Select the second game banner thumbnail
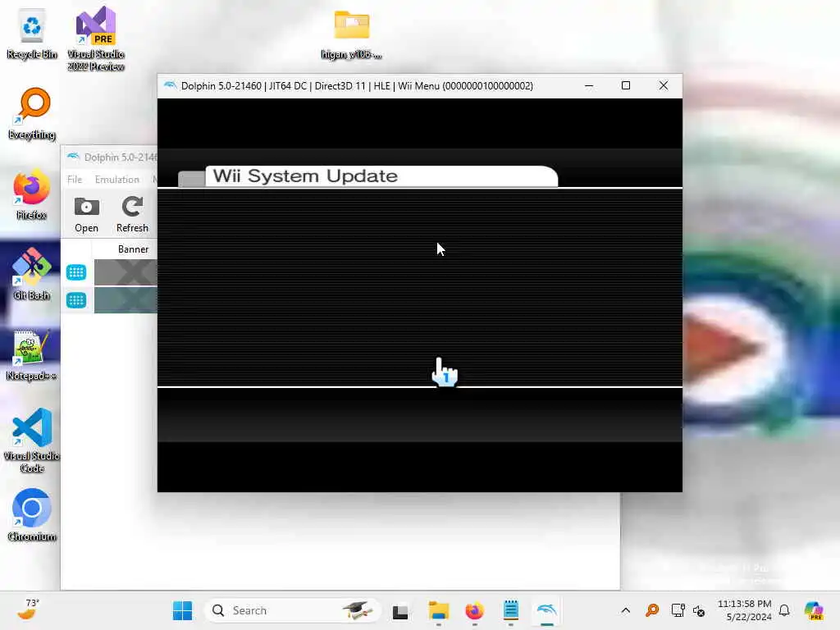 (126, 300)
